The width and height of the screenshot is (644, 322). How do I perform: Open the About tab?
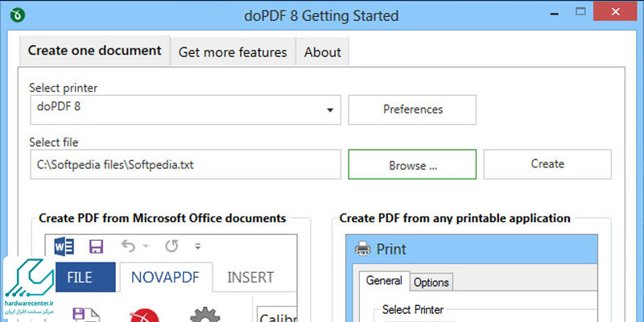click(323, 52)
